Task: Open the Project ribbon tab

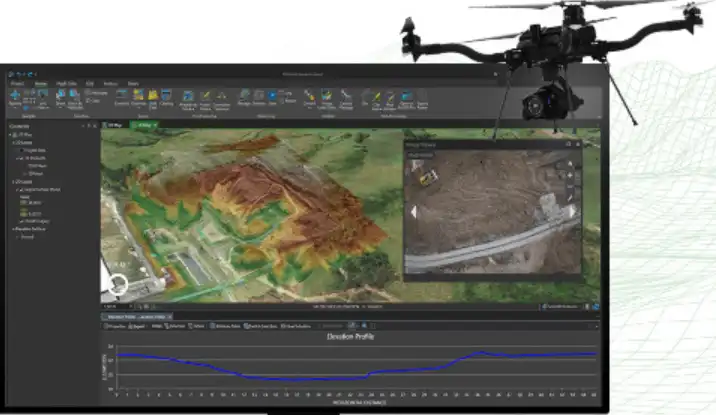Action: [17, 84]
